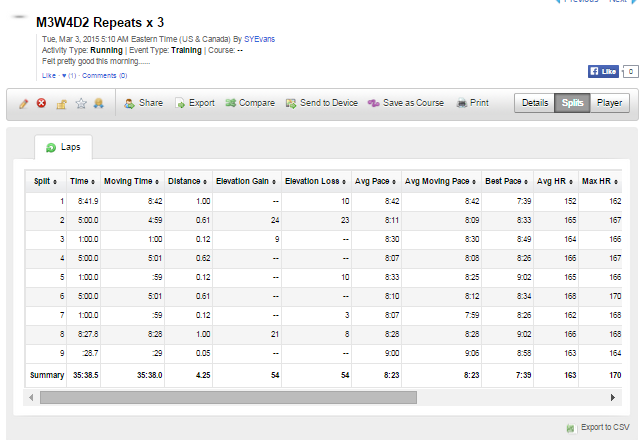Click the red delete activity icon

[x=42, y=103]
